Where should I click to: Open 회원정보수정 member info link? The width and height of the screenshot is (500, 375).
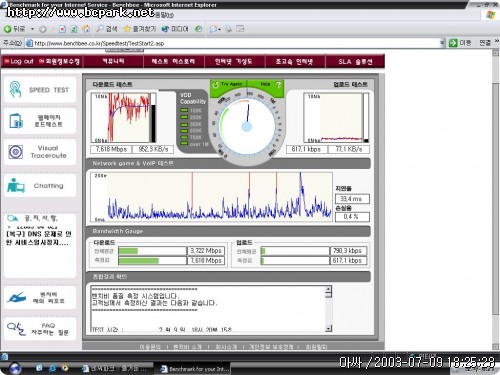click(59, 61)
